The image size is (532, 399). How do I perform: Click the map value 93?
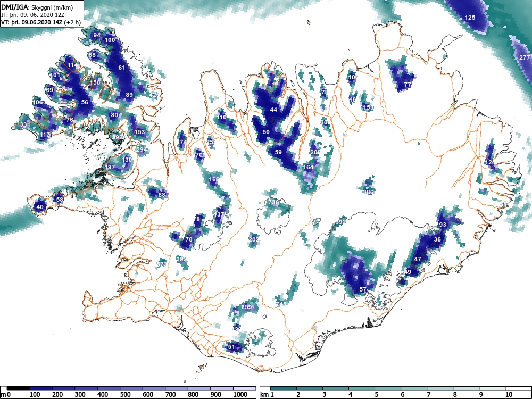pyautogui.click(x=443, y=225)
